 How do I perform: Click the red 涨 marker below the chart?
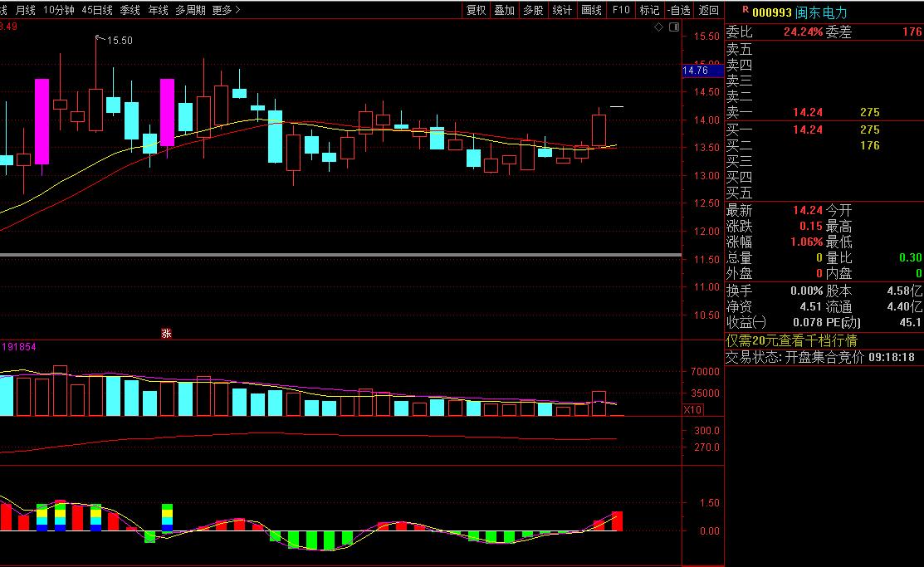click(x=166, y=333)
